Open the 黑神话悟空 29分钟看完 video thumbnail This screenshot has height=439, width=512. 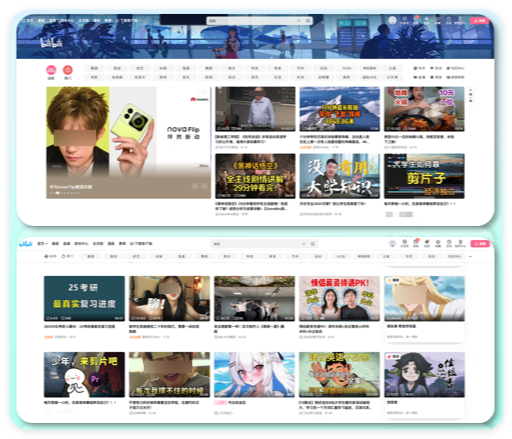coord(255,176)
